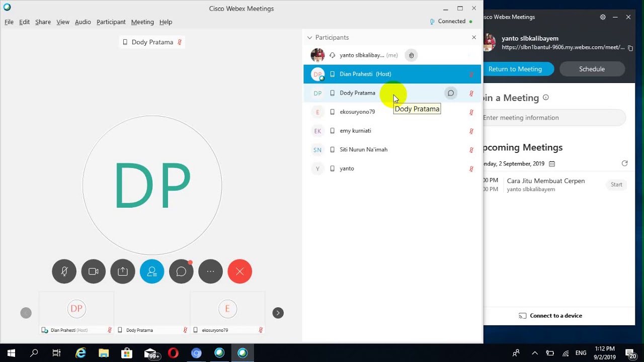Click Dody Pratama active speaker label

152,42
